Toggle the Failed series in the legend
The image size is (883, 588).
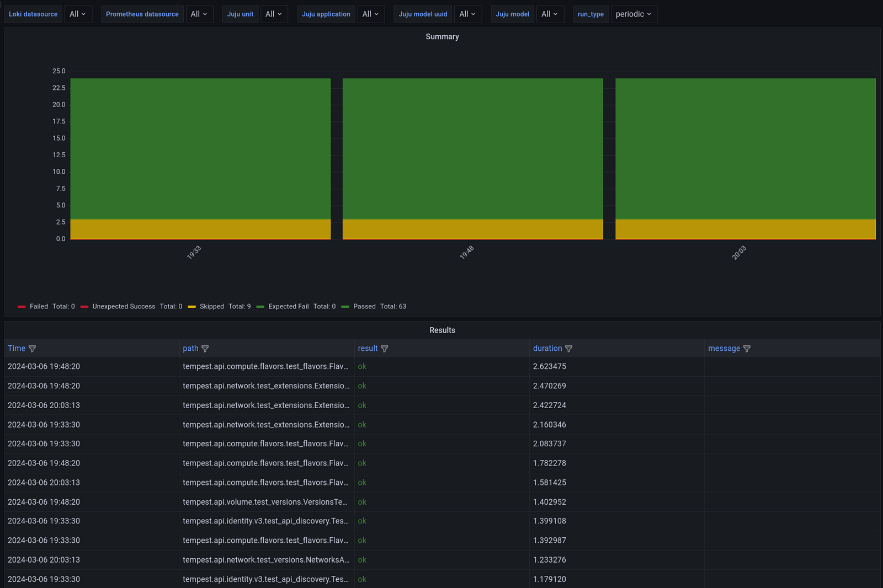click(39, 306)
